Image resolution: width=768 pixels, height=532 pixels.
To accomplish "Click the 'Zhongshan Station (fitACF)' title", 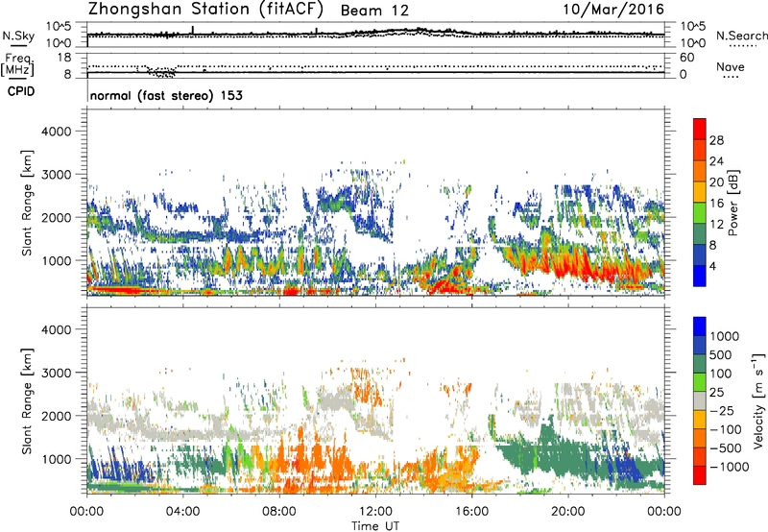I will pyautogui.click(x=205, y=10).
